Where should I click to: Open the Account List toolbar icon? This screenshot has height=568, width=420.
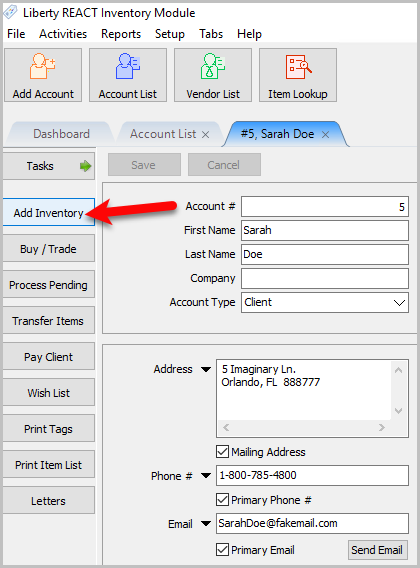(x=128, y=75)
